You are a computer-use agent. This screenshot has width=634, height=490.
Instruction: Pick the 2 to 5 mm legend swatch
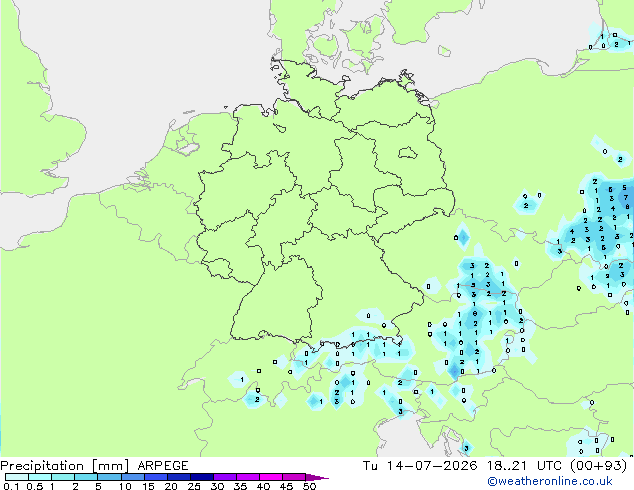[x=86, y=477]
